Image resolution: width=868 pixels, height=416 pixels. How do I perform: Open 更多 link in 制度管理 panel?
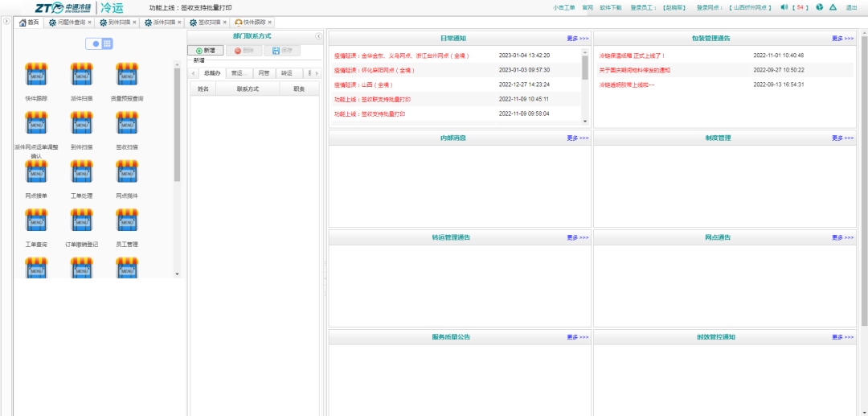click(x=842, y=138)
